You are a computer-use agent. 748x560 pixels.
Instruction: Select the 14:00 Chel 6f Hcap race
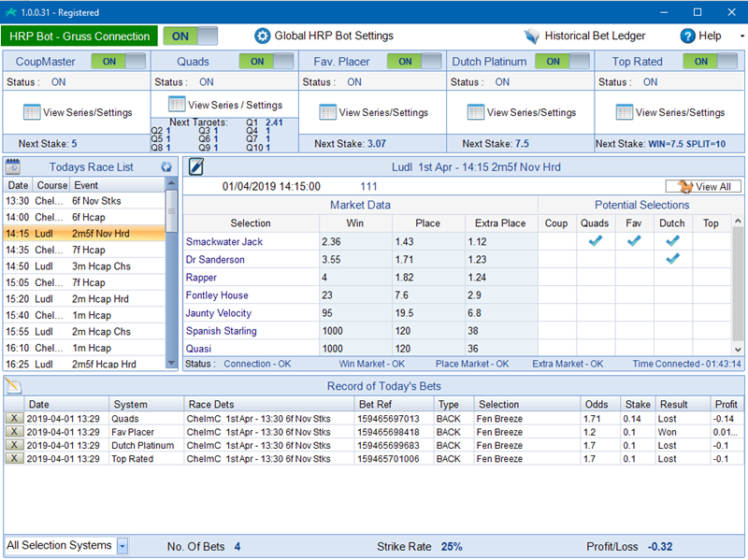pos(84,217)
